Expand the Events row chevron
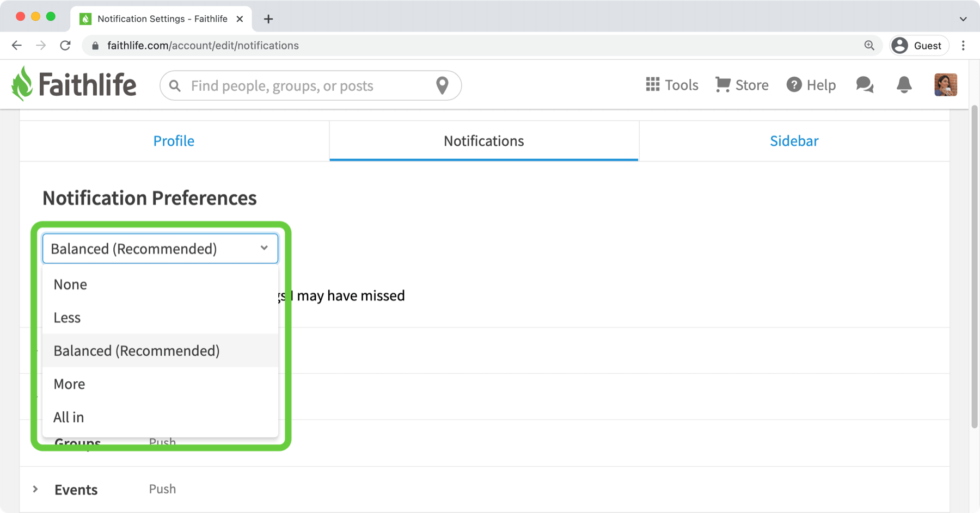The image size is (980, 513). pyautogui.click(x=35, y=489)
